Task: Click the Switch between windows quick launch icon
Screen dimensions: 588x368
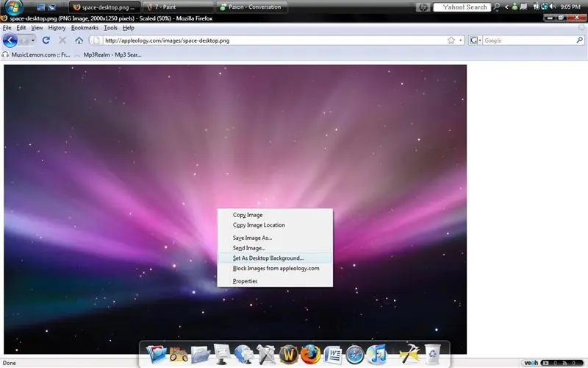Action: (x=51, y=7)
